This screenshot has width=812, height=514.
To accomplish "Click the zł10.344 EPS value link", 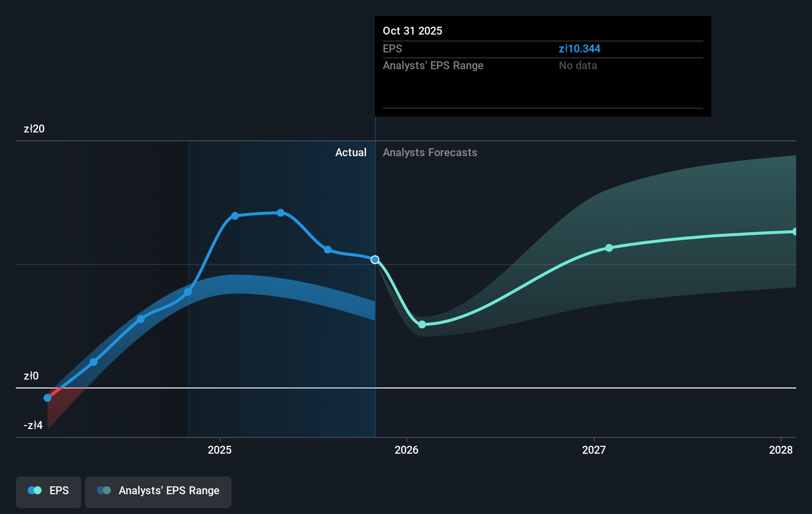I will tap(579, 48).
